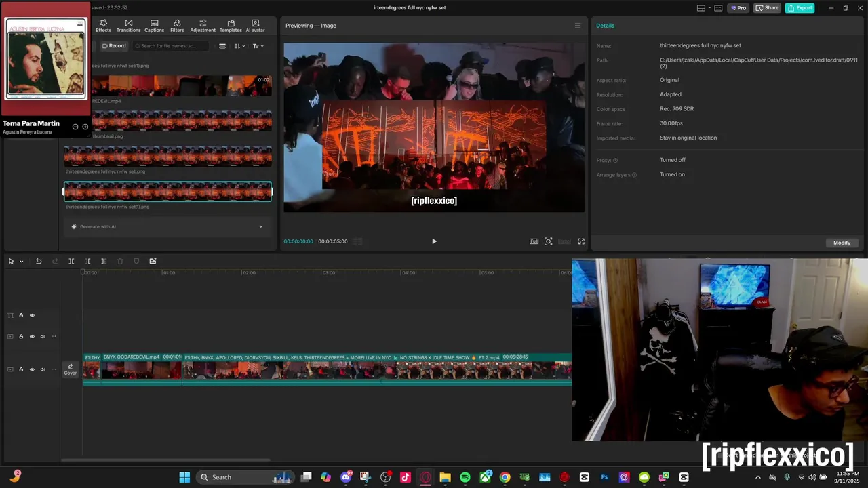
Task: Click the media search field
Action: (x=170, y=46)
